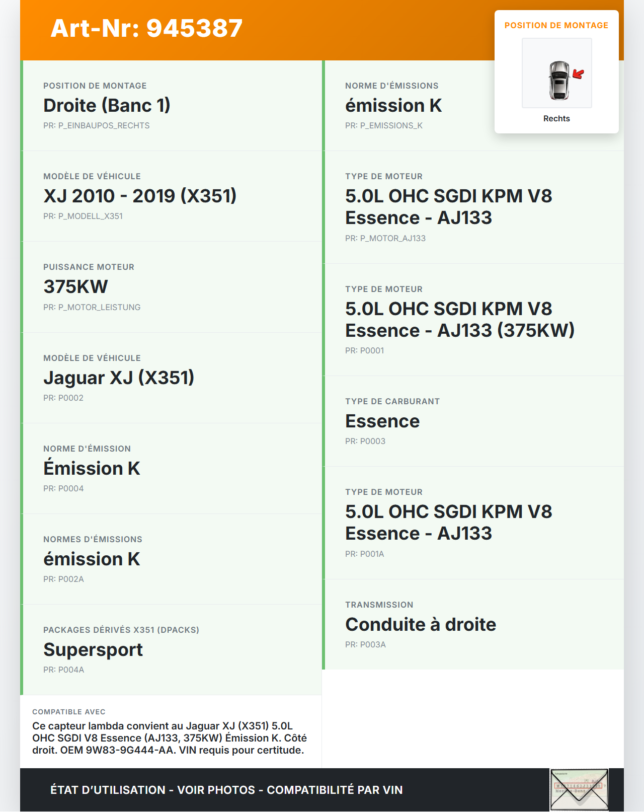Click the 'PR: P002A' emission code

click(x=63, y=579)
